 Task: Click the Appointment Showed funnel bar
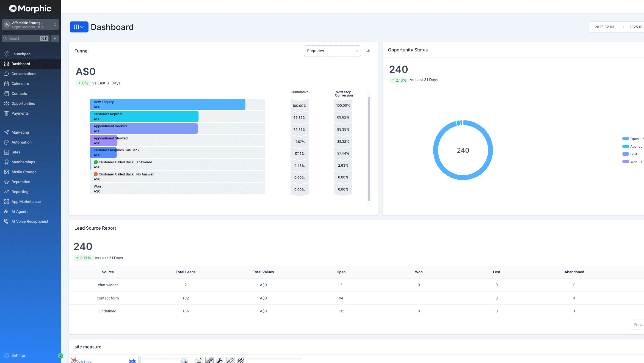pyautogui.click(x=104, y=141)
